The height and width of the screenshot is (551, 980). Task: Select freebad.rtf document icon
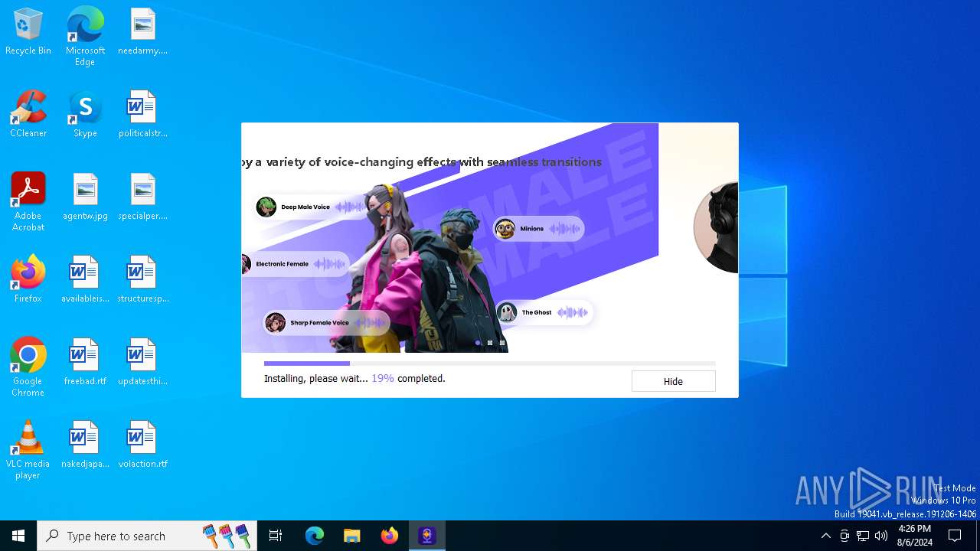85,363
